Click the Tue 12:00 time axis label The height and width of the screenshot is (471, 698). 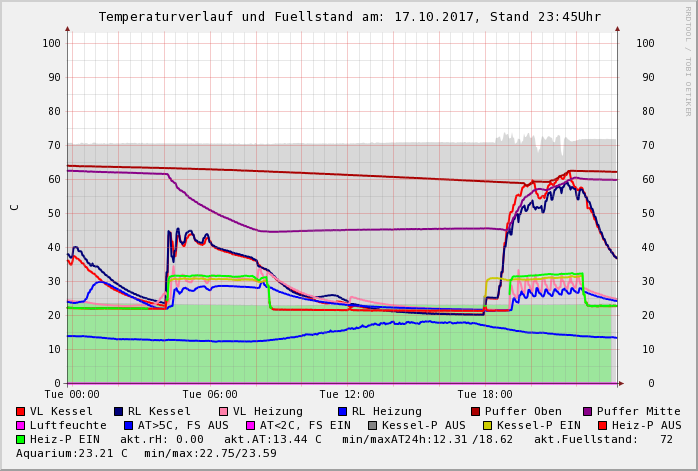(347, 394)
